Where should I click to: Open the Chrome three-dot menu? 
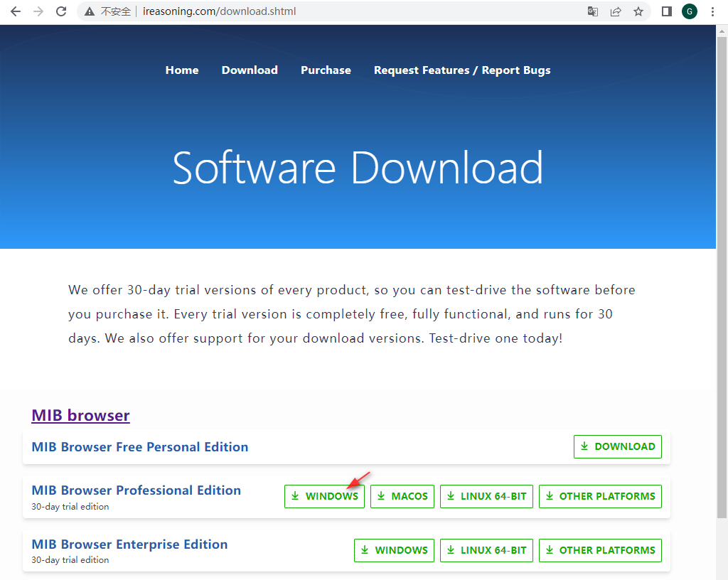712,11
